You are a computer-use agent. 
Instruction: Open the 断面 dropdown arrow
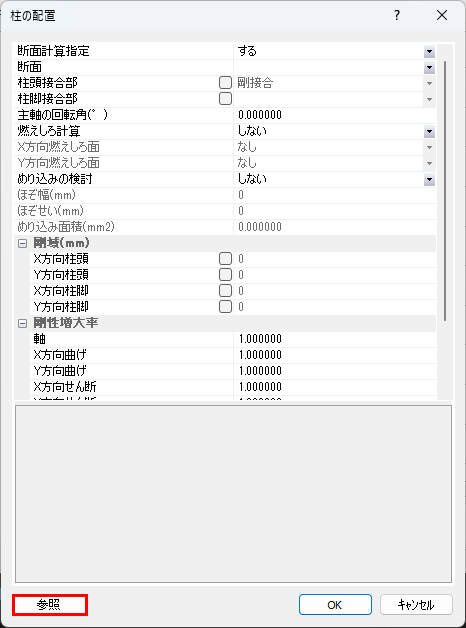click(x=429, y=68)
